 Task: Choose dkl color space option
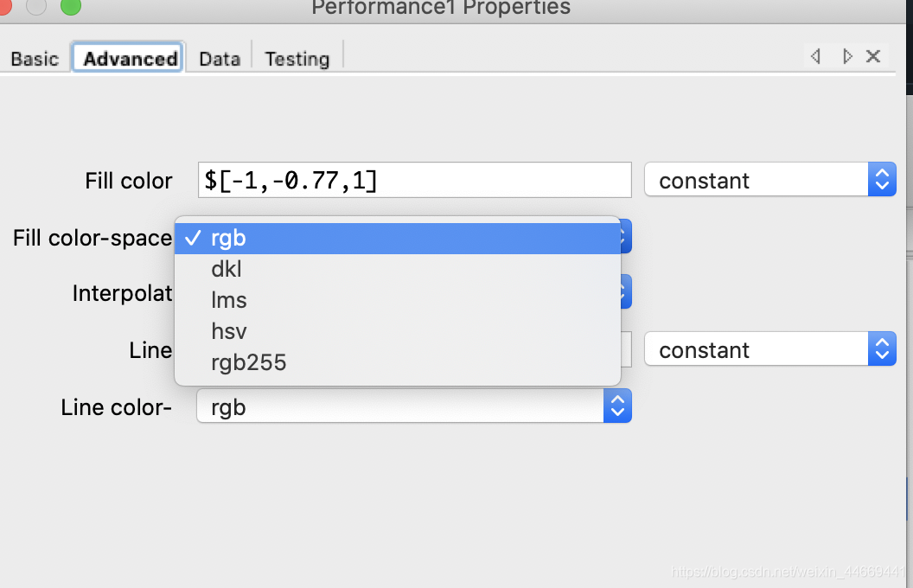pos(398,270)
